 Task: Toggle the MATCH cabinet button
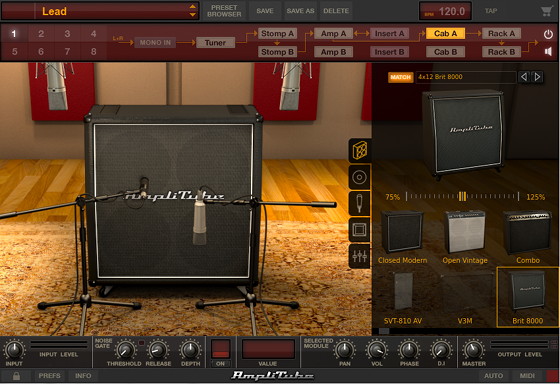(400, 77)
